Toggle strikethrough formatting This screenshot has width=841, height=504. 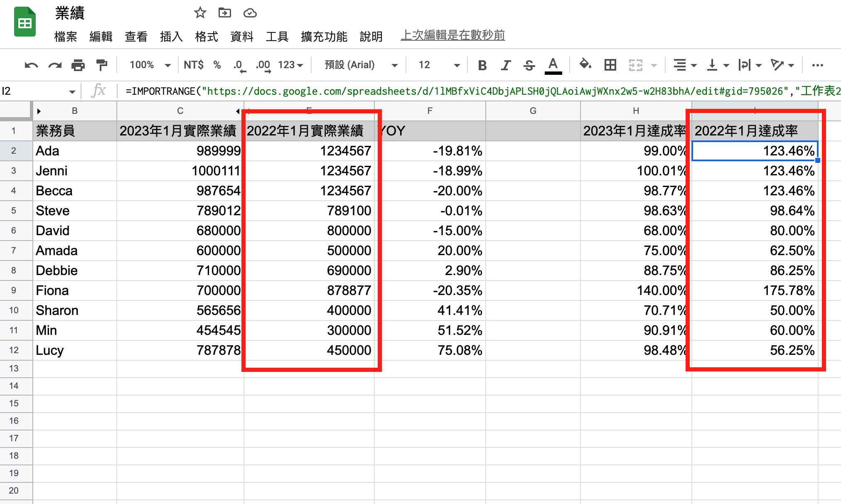[529, 65]
